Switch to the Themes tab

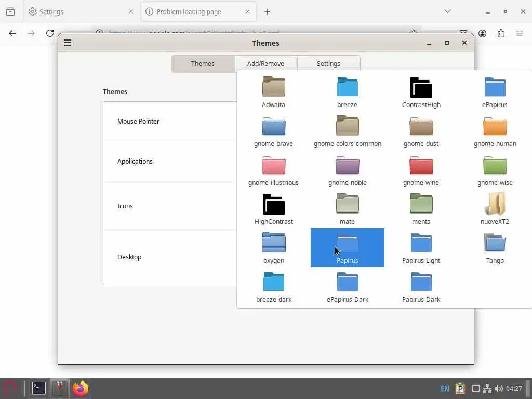point(203,64)
